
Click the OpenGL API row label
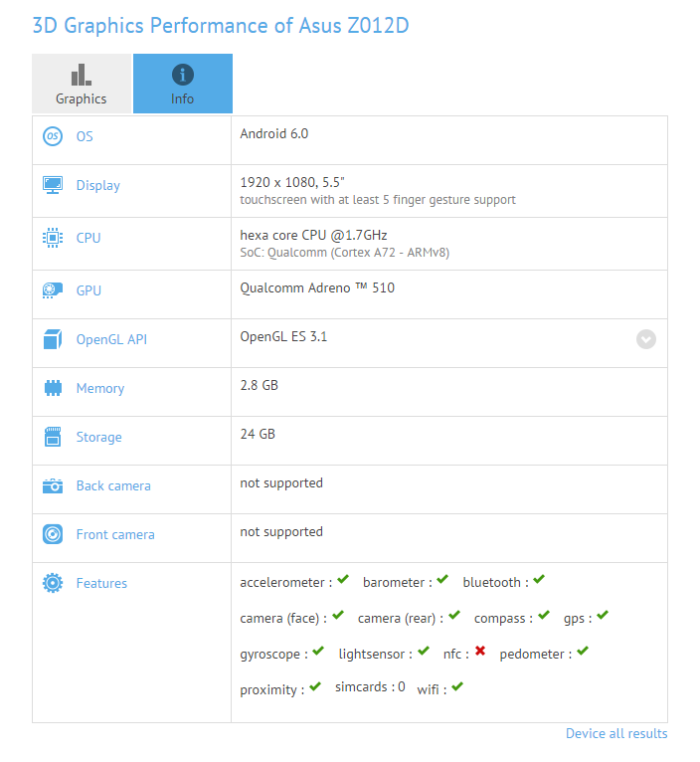click(111, 339)
